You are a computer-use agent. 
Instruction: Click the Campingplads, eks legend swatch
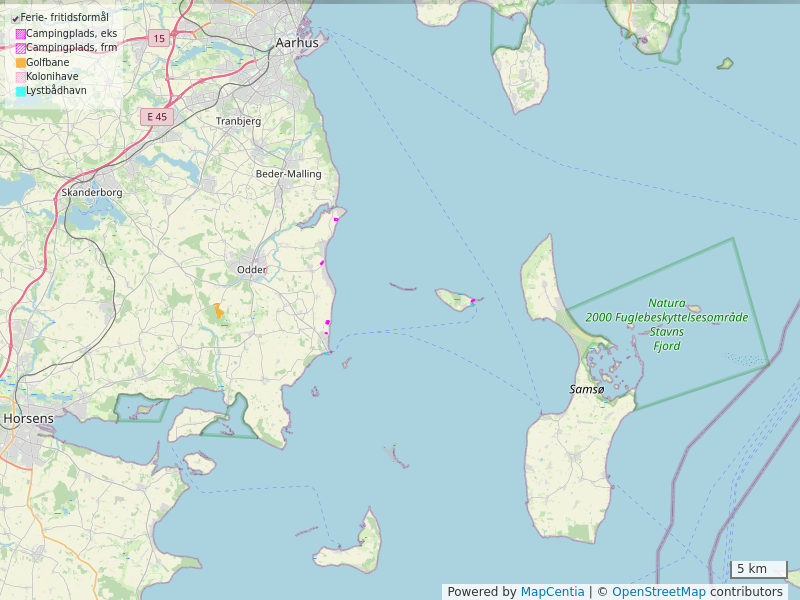21,34
